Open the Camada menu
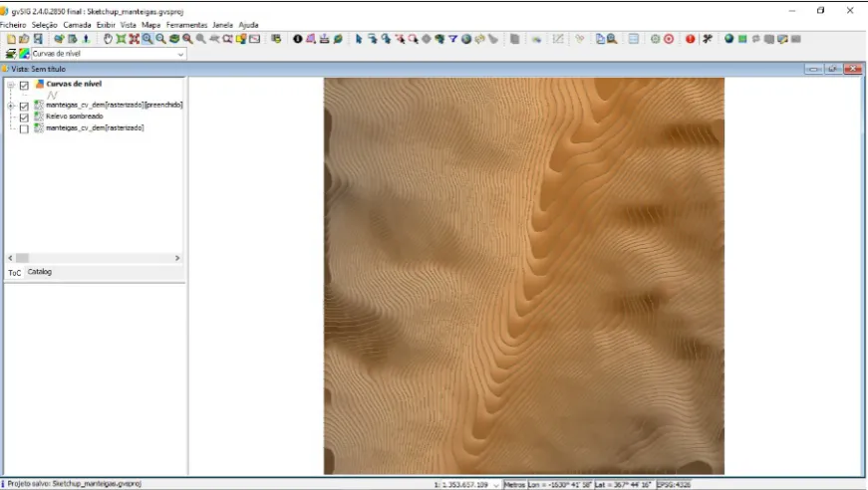 (x=77, y=25)
